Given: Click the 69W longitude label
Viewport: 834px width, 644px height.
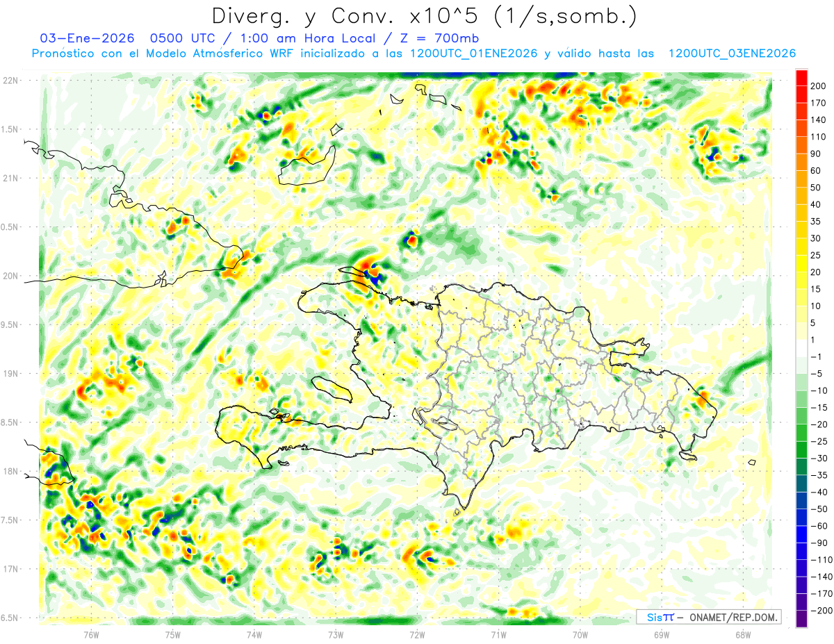Looking at the screenshot, I should click(661, 634).
